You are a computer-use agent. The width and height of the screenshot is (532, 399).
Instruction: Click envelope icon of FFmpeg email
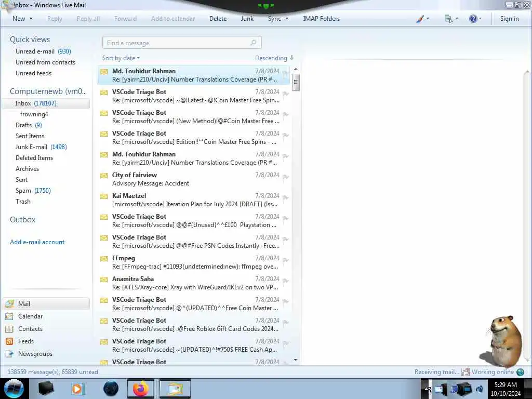[104, 259]
